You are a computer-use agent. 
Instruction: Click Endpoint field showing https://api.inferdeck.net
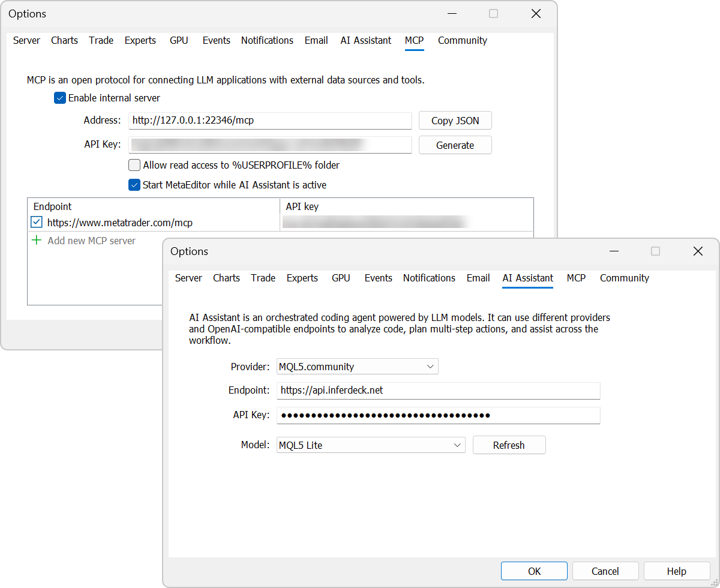point(438,391)
